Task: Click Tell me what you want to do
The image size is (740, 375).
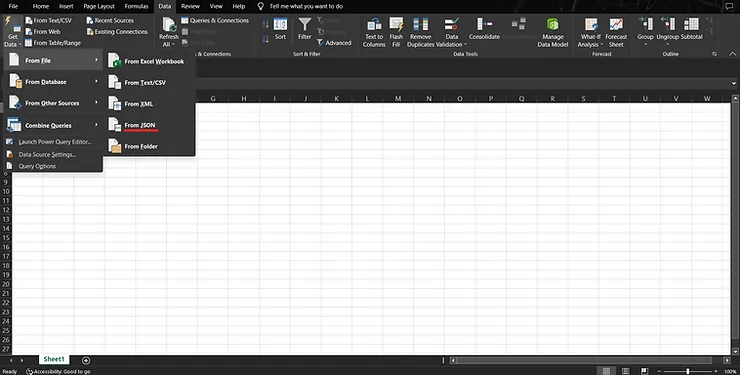Action: [x=306, y=6]
